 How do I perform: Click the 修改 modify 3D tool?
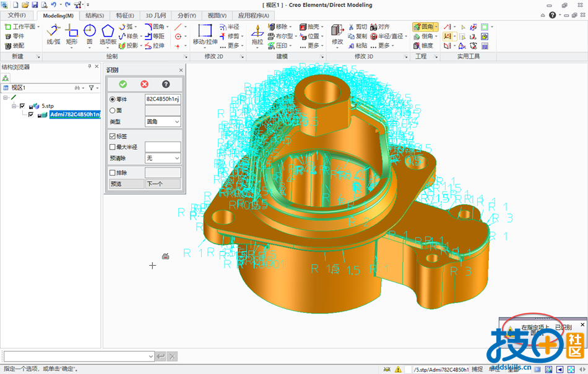tap(337, 35)
